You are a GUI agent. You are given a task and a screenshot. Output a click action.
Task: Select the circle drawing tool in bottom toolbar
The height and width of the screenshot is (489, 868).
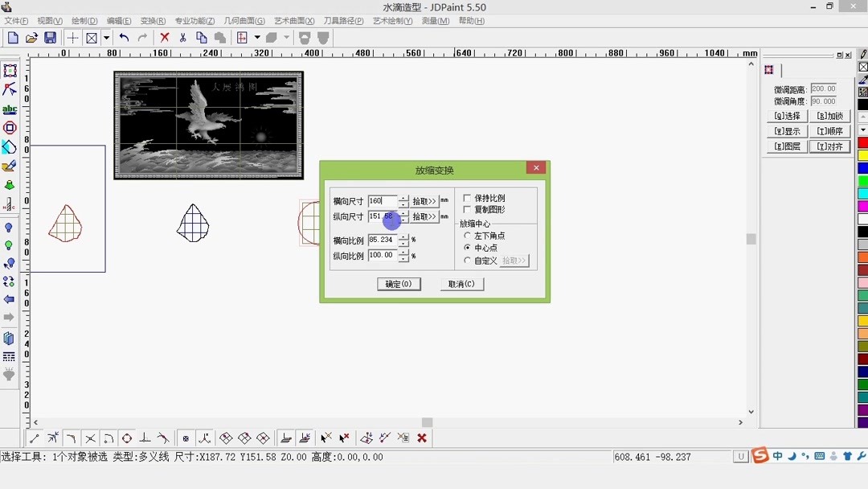click(127, 438)
